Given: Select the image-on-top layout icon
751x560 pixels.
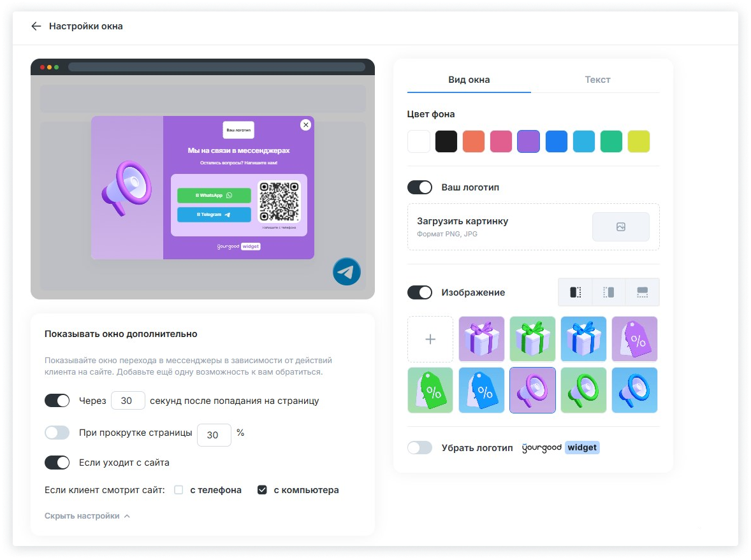Looking at the screenshot, I should coord(642,292).
